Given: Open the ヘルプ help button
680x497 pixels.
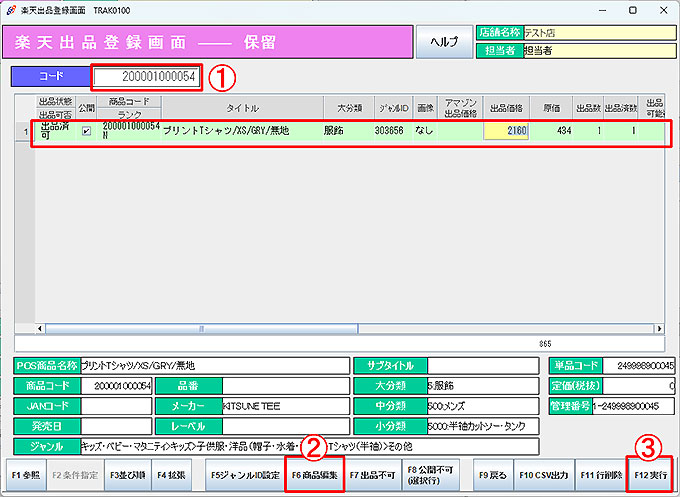Looking at the screenshot, I should (x=443, y=41).
